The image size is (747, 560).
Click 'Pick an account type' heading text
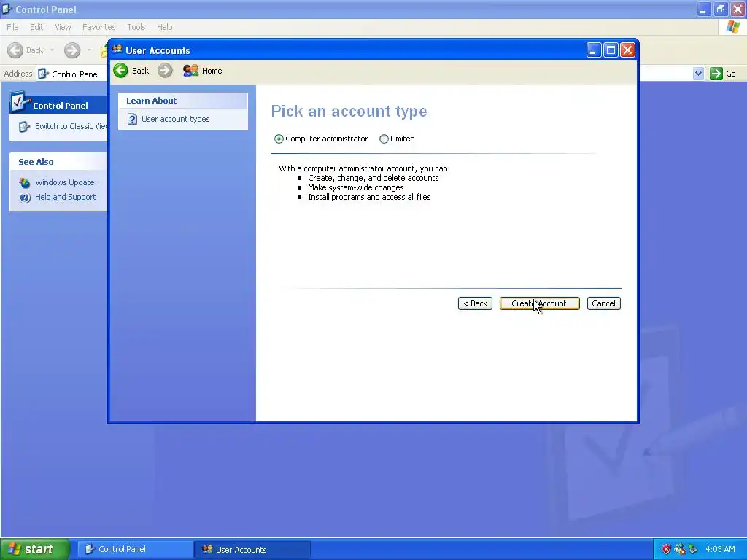[349, 111]
